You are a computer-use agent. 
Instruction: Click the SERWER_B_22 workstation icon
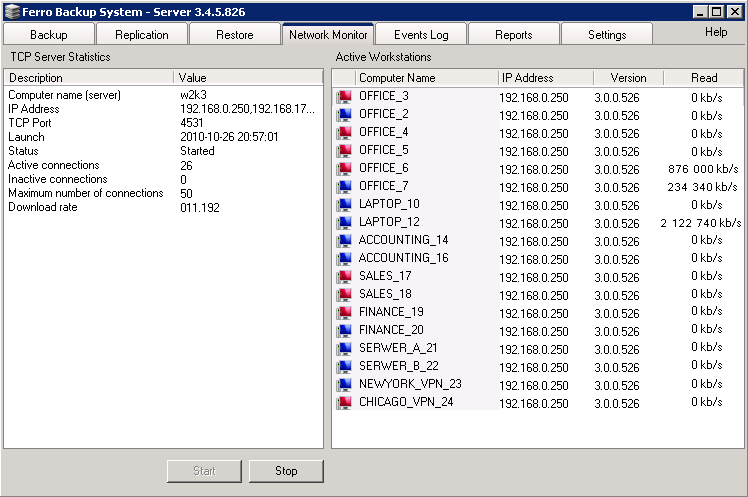coord(344,367)
